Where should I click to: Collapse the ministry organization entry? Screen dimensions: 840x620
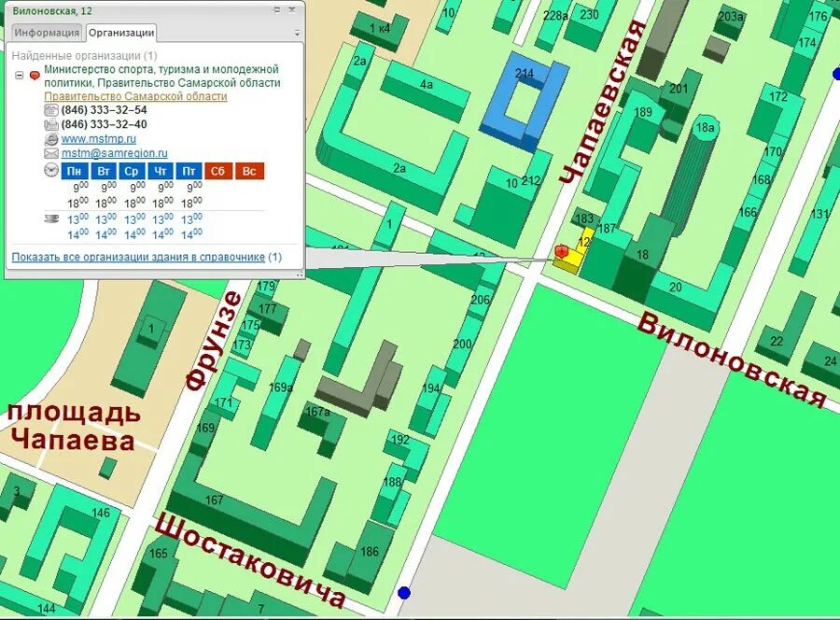pos(20,76)
